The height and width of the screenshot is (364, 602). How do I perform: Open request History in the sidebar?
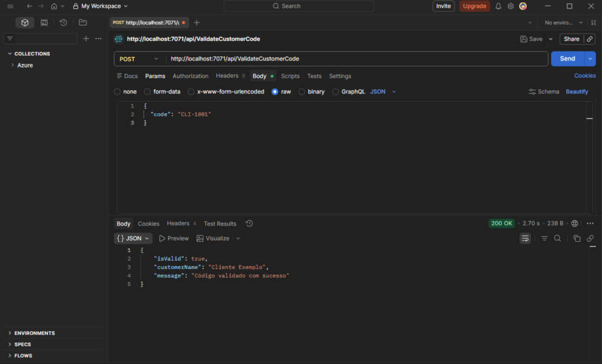tap(63, 22)
